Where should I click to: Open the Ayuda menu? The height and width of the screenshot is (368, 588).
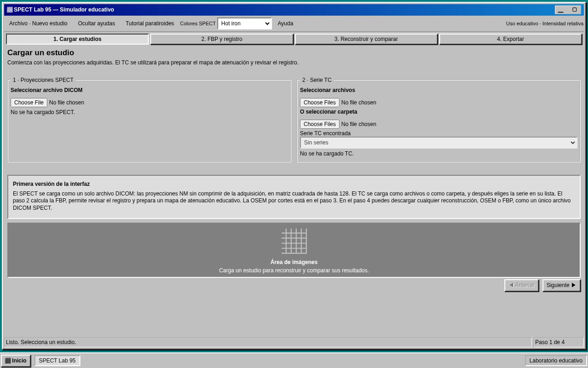[x=285, y=23]
